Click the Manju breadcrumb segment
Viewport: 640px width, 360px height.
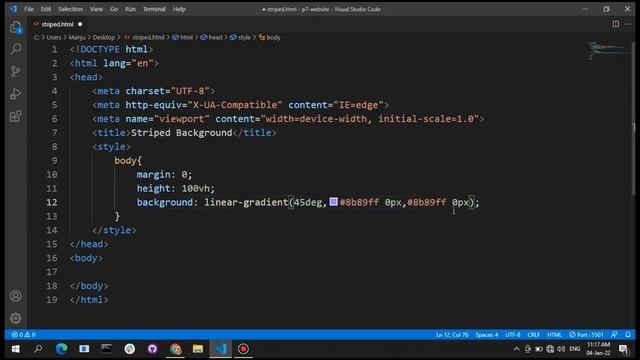77,38
